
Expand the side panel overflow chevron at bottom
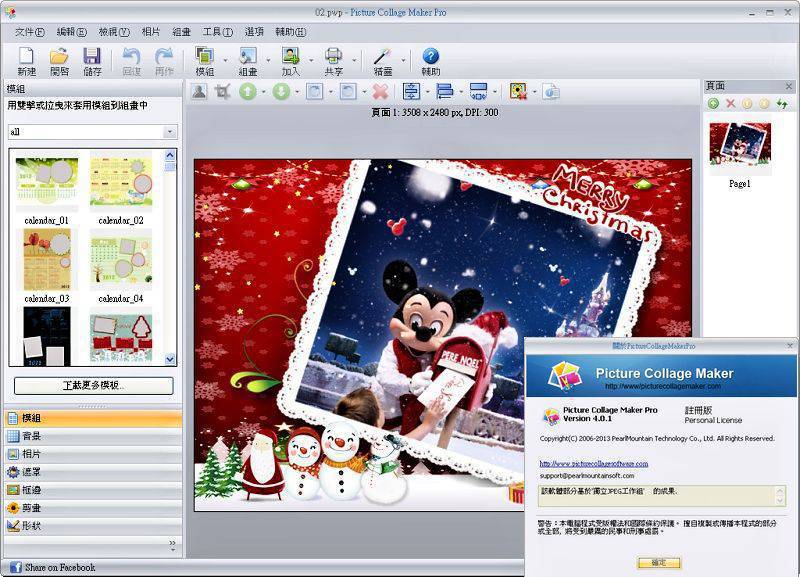tap(172, 545)
